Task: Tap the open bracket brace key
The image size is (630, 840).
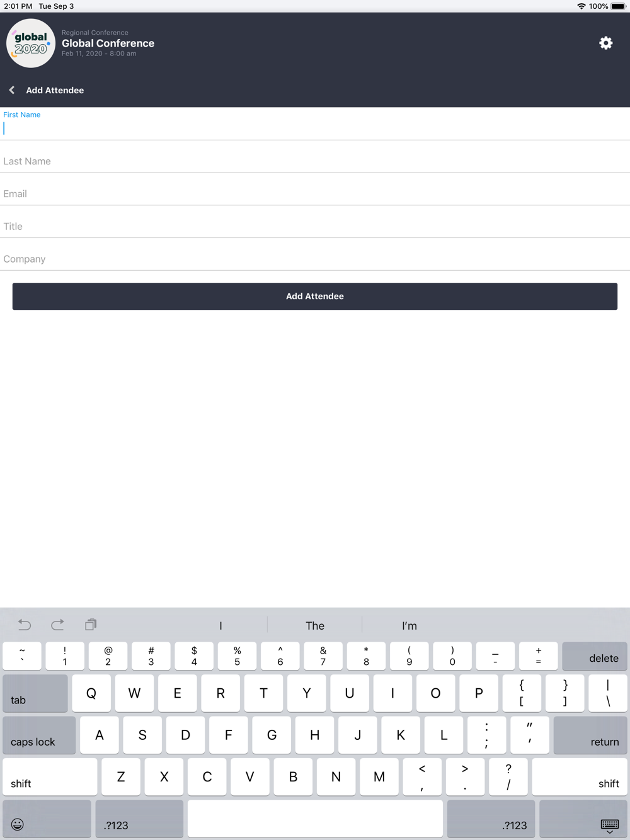Action: [522, 693]
